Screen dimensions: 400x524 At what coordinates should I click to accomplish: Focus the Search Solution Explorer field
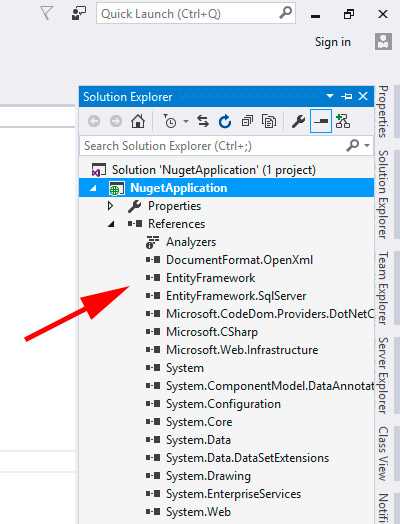[x=226, y=146]
